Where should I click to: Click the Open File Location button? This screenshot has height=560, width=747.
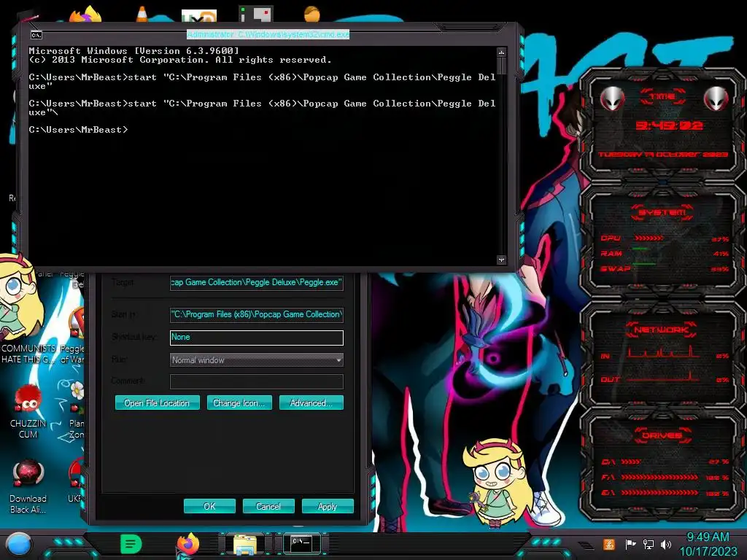point(158,402)
